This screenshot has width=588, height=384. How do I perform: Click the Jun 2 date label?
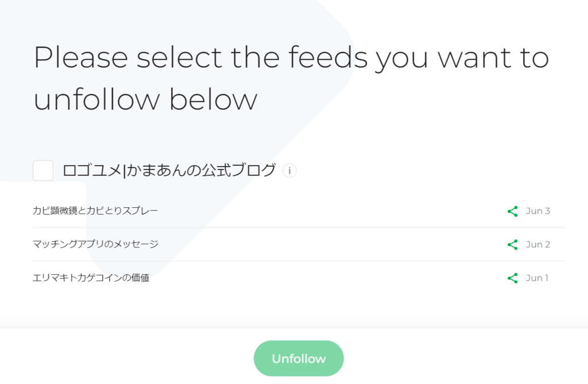(x=537, y=245)
